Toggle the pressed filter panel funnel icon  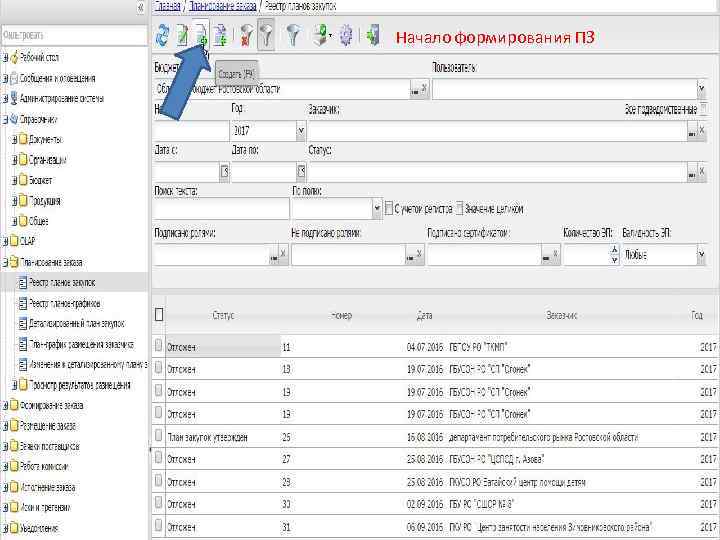(266, 34)
